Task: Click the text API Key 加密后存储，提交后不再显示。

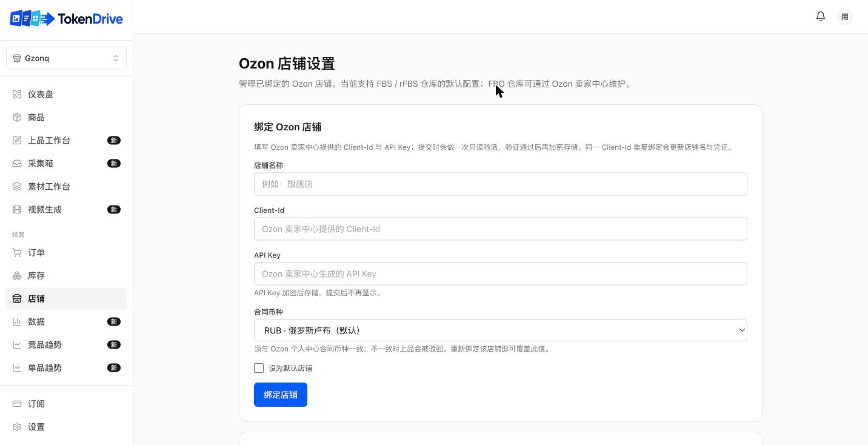Action: pyautogui.click(x=318, y=292)
